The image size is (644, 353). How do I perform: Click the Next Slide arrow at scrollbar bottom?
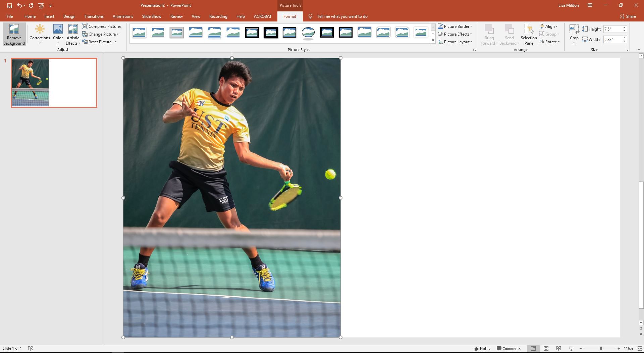(x=641, y=334)
